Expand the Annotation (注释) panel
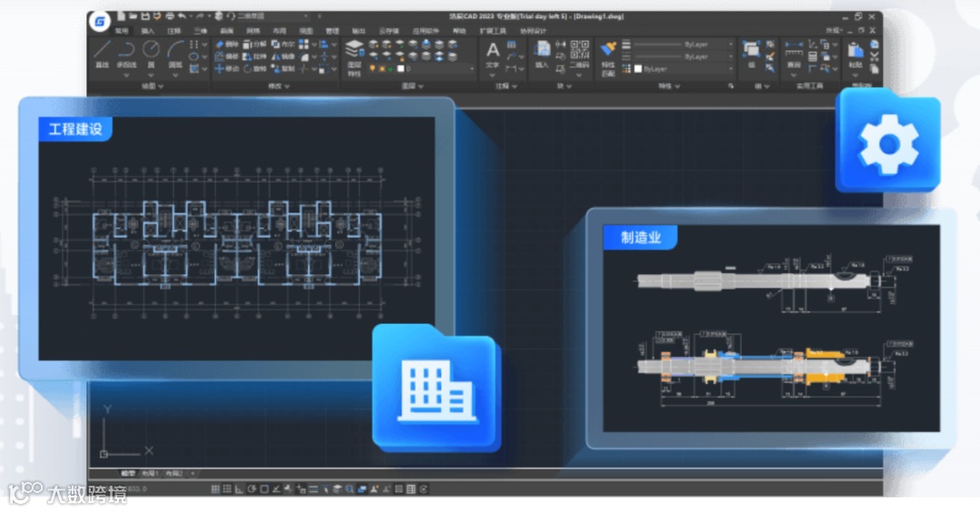 click(x=505, y=86)
